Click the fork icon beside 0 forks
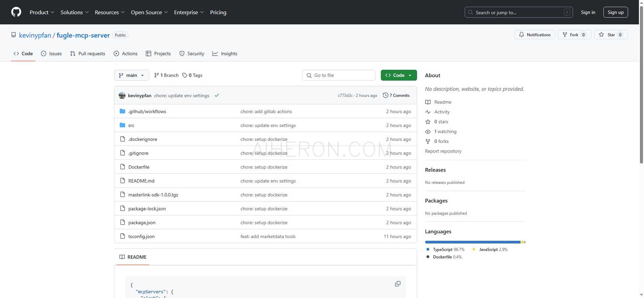The height and width of the screenshot is (298, 644). click(x=428, y=141)
